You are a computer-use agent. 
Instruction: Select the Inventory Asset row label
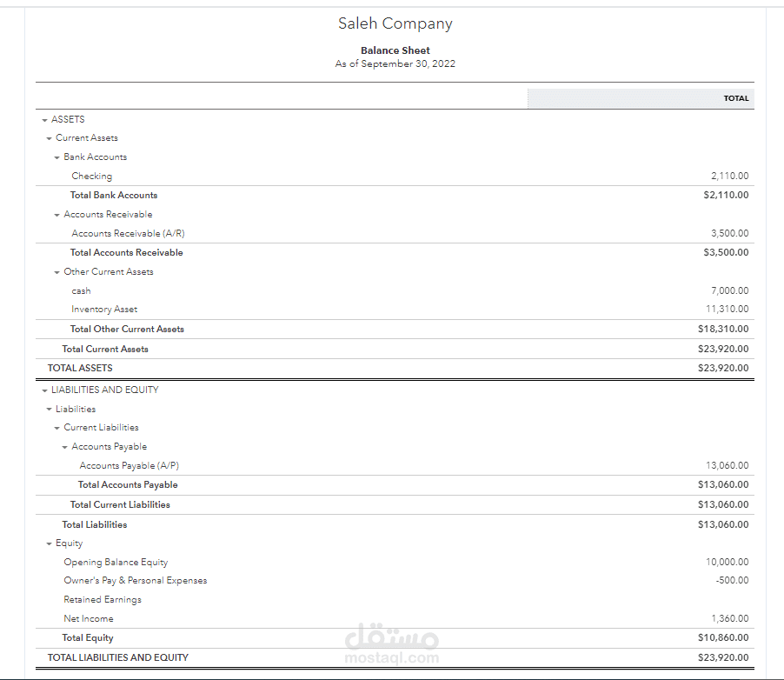(104, 310)
